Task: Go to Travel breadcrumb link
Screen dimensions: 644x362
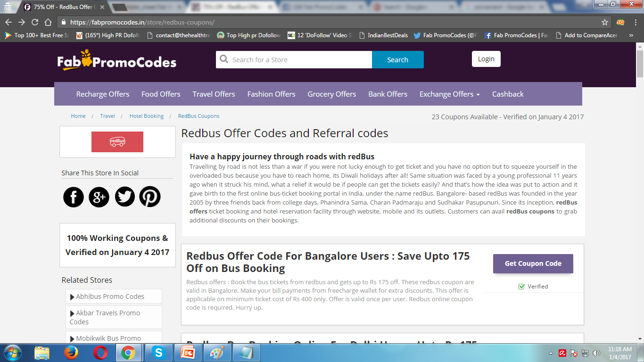Action: [107, 116]
